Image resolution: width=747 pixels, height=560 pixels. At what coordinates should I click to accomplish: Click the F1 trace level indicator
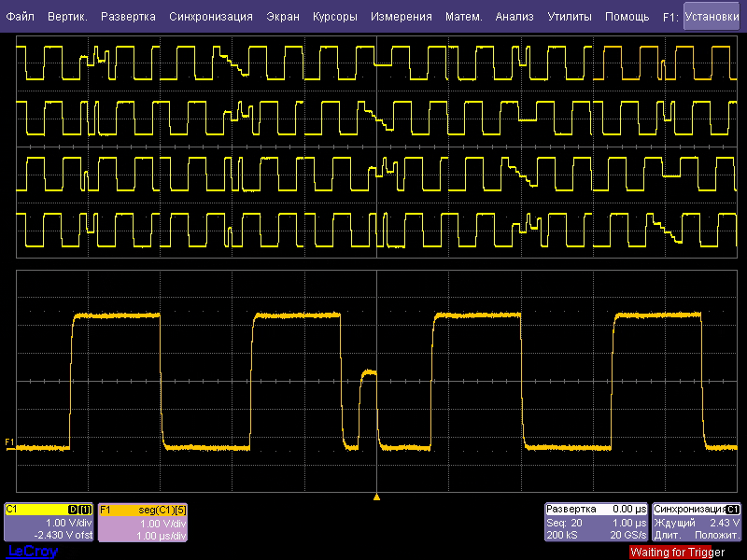(x=9, y=441)
